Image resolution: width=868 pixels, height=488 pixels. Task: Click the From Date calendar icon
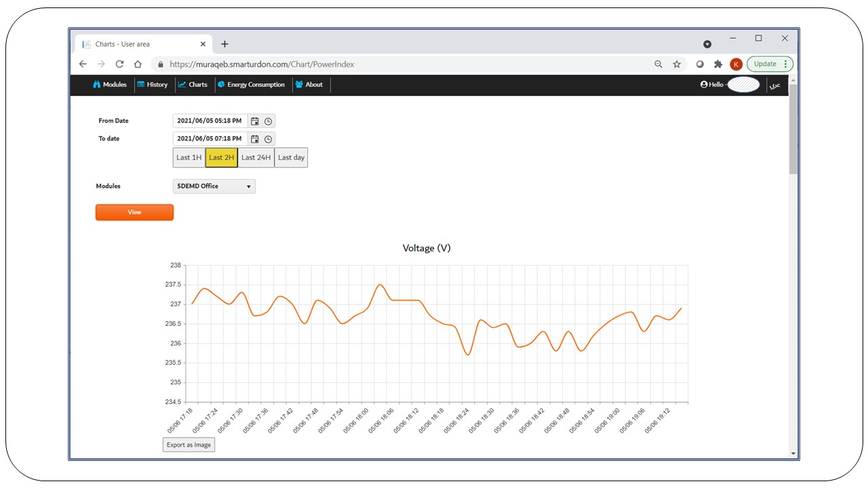255,121
